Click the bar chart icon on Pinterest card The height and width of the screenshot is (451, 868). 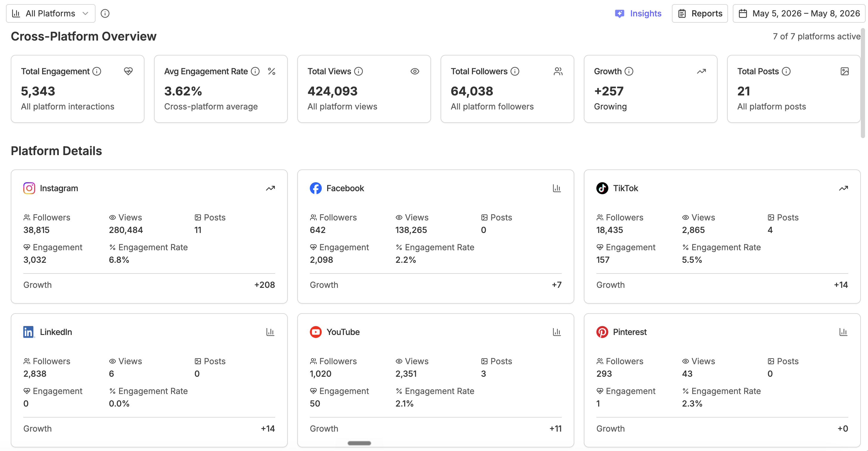point(844,332)
